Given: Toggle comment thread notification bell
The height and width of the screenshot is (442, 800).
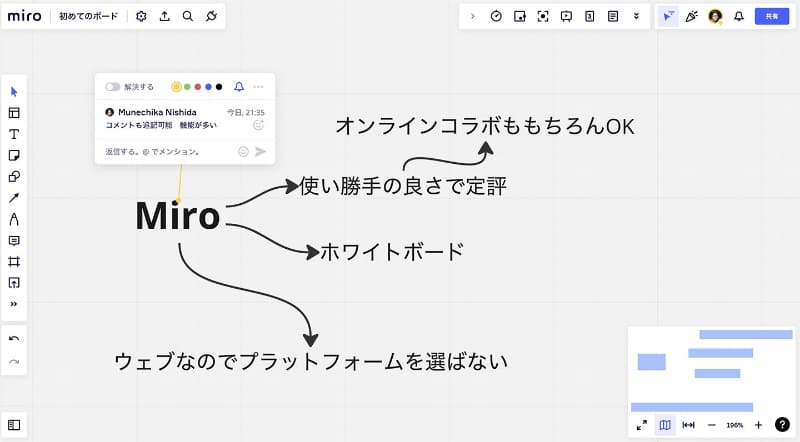Looking at the screenshot, I should point(239,87).
